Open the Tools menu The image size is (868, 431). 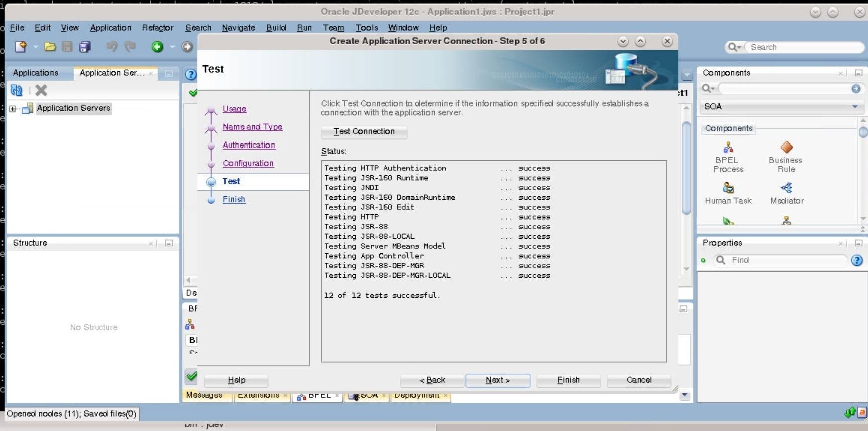tap(367, 28)
